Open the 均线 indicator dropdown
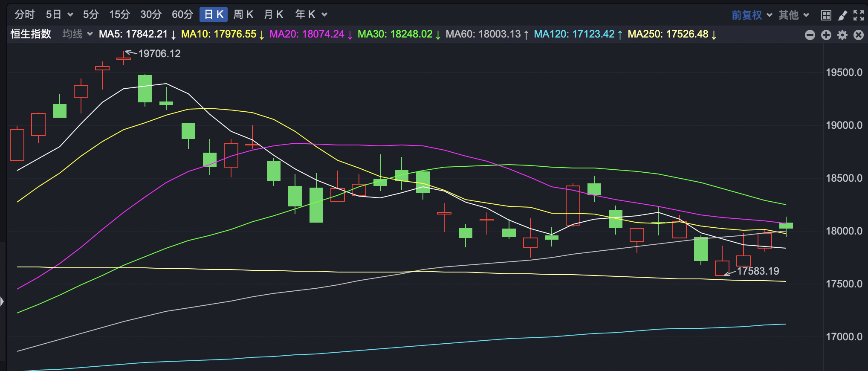868x371 pixels. 77,34
